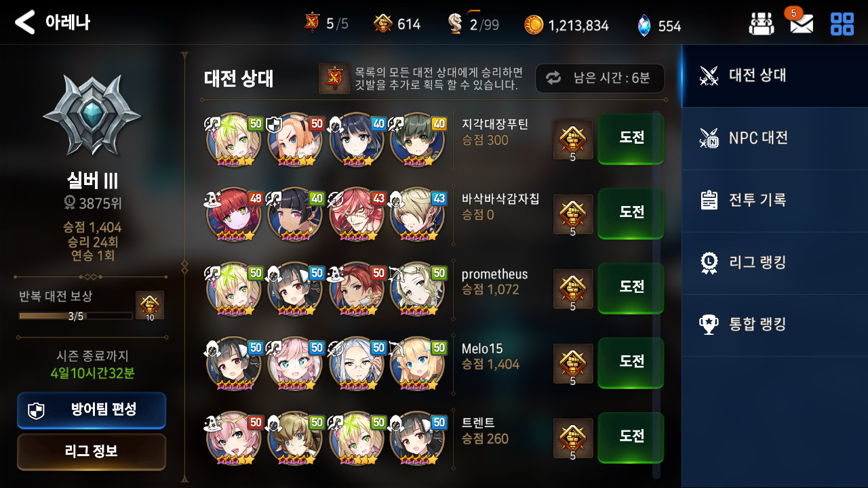Refresh opponent list with 남은 시간 button
Viewport: 868px width, 488px height.
[x=599, y=78]
